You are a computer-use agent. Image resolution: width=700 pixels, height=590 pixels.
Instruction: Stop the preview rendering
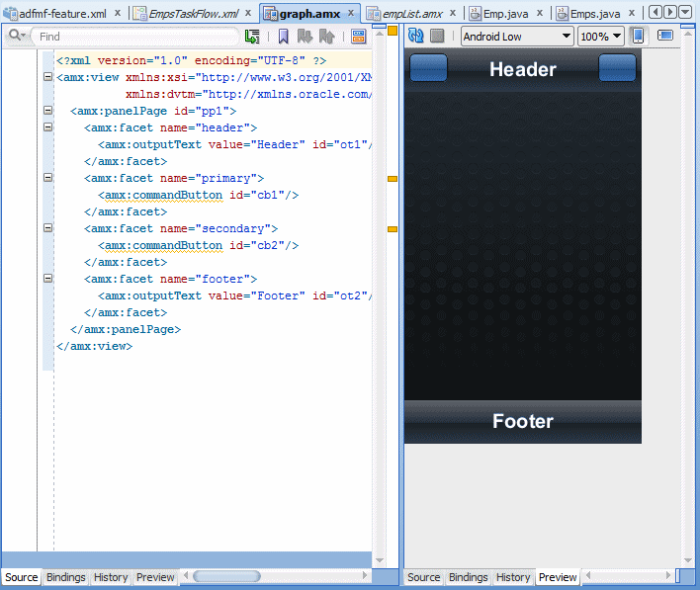pyautogui.click(x=437, y=36)
